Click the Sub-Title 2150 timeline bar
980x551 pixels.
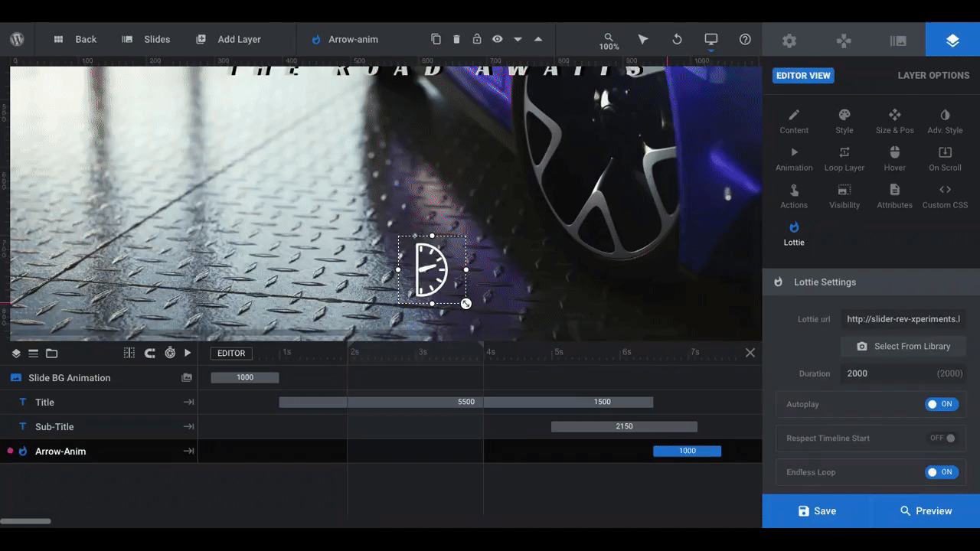624,426
